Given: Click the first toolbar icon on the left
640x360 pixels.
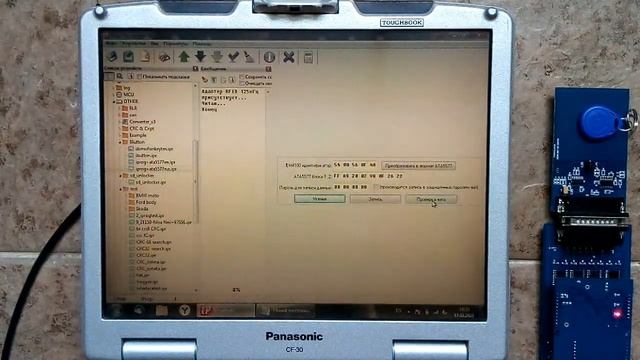Looking at the screenshot, I should coord(113,57).
